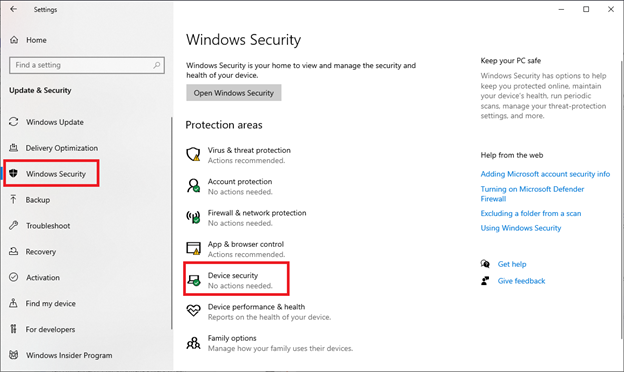Viewport: 624px width, 372px height.
Task: Open Excluding a folder from a scan link
Action: click(530, 213)
